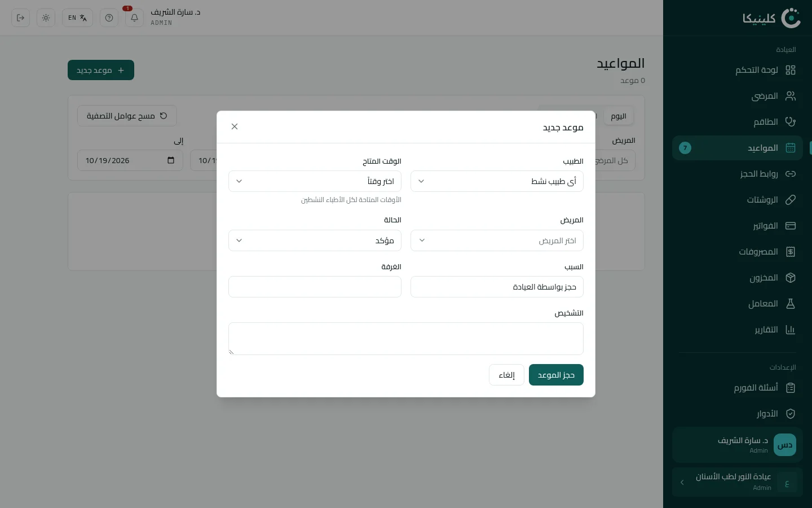This screenshot has height=508, width=812.
Task: Select the 'اليوم' today tab
Action: [x=619, y=116]
